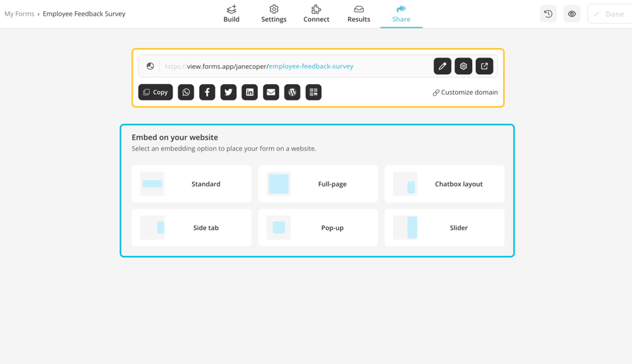Share form on Facebook
Viewport: 632px width, 364px height.
pyautogui.click(x=207, y=92)
